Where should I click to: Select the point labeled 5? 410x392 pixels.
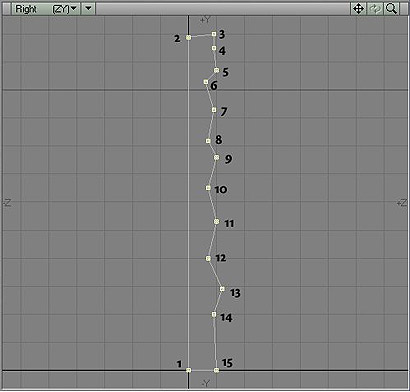click(x=216, y=70)
